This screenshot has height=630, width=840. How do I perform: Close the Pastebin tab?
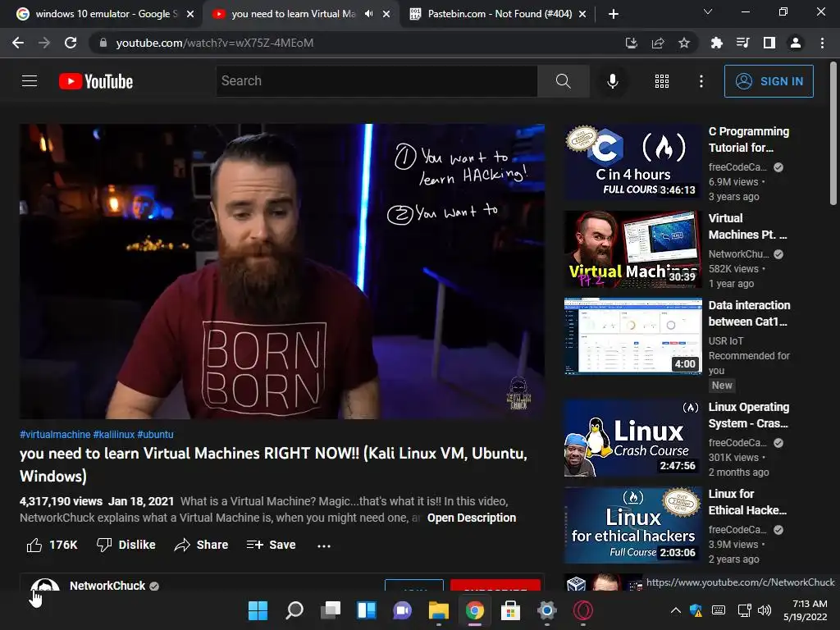(x=582, y=14)
